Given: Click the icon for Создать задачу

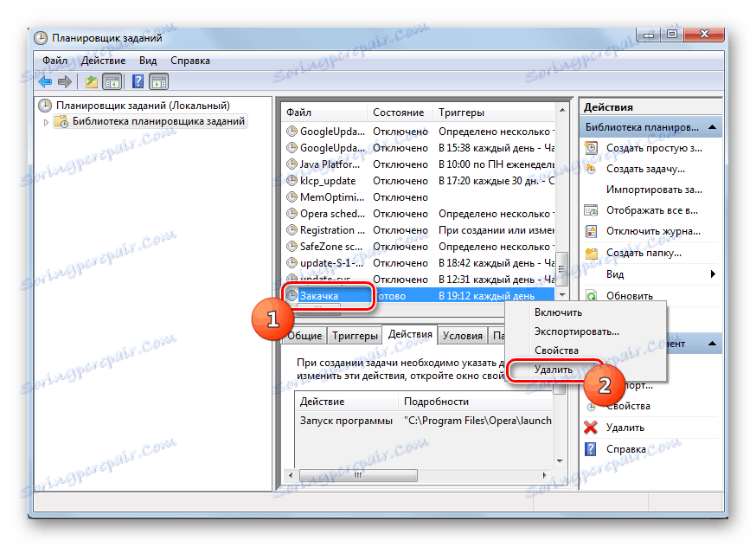Looking at the screenshot, I should coord(591,169).
